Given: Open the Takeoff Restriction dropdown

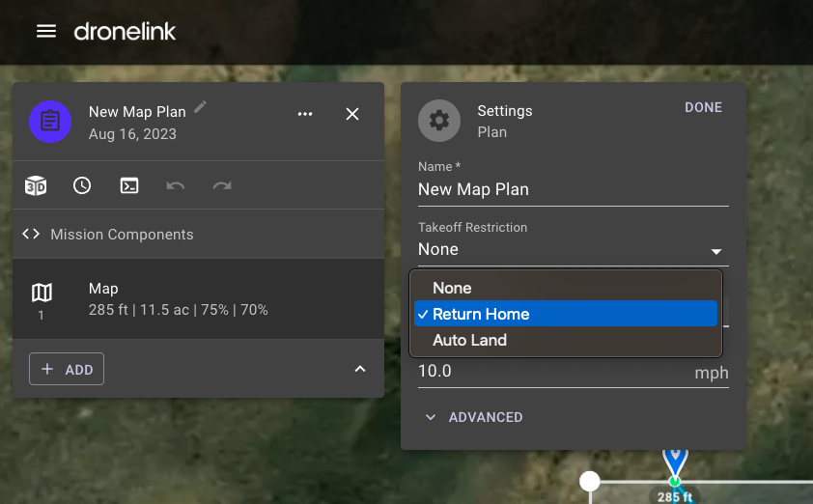Looking at the screenshot, I should 573,249.
